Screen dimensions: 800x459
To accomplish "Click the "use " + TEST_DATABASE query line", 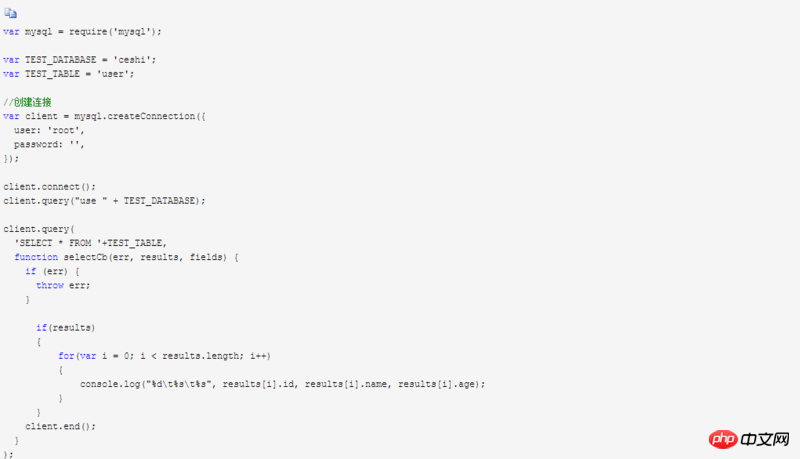I will click(x=104, y=200).
